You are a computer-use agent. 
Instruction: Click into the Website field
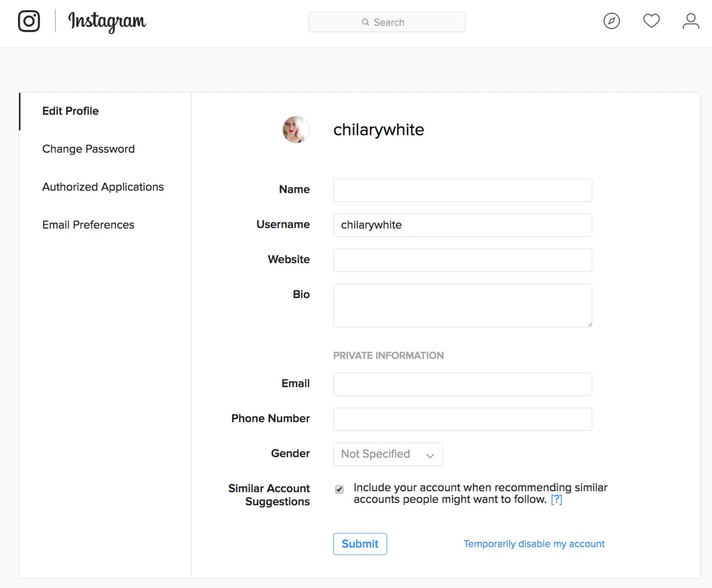[462, 260]
